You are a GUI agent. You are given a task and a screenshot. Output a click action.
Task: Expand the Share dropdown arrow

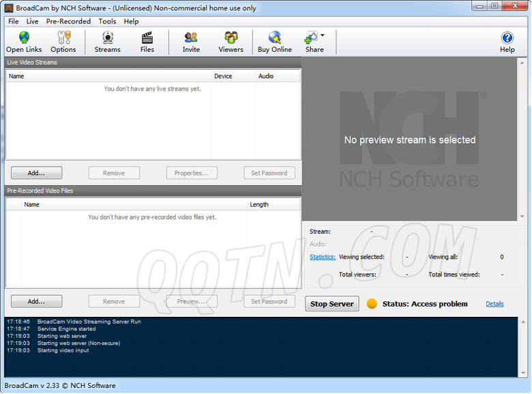click(x=323, y=36)
